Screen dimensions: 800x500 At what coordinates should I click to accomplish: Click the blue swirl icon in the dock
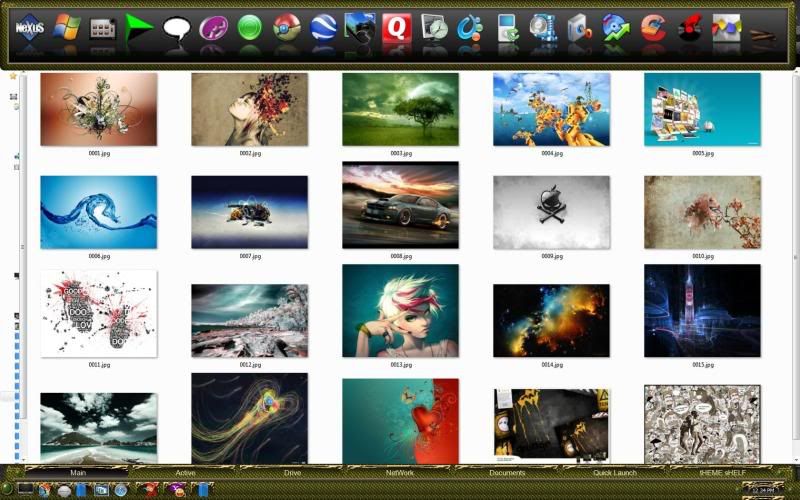point(469,28)
